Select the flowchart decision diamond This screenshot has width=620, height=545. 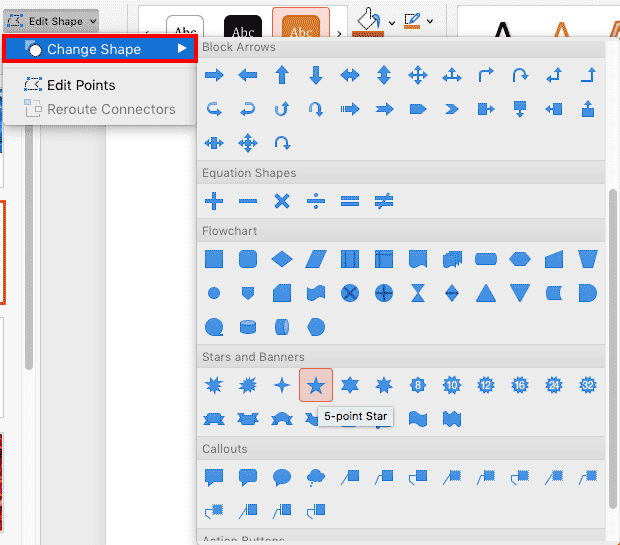tap(282, 259)
